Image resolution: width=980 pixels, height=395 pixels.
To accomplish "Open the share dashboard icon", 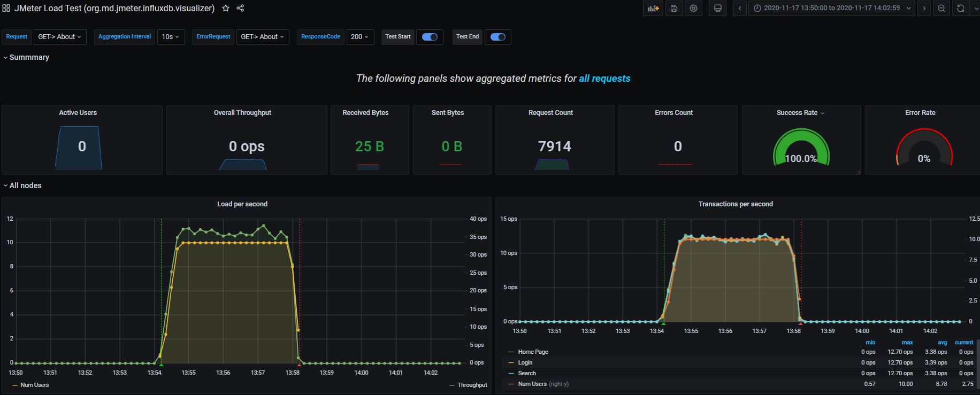I will click(240, 9).
